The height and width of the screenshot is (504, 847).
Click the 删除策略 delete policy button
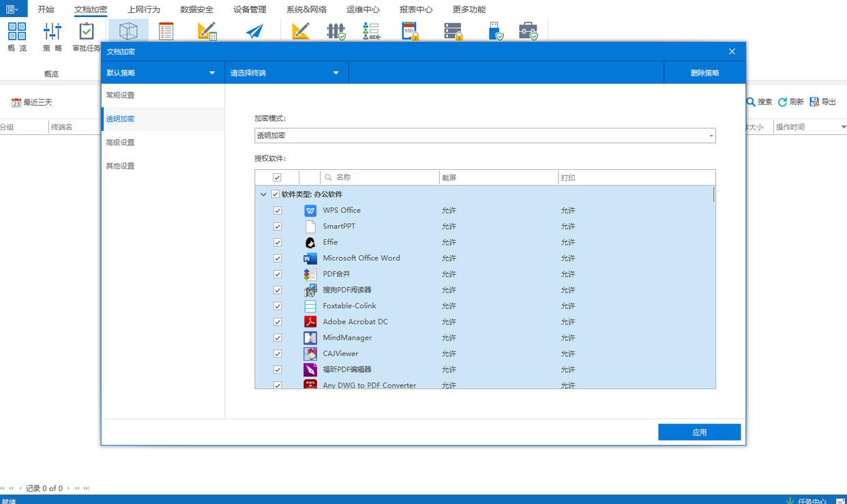click(704, 73)
